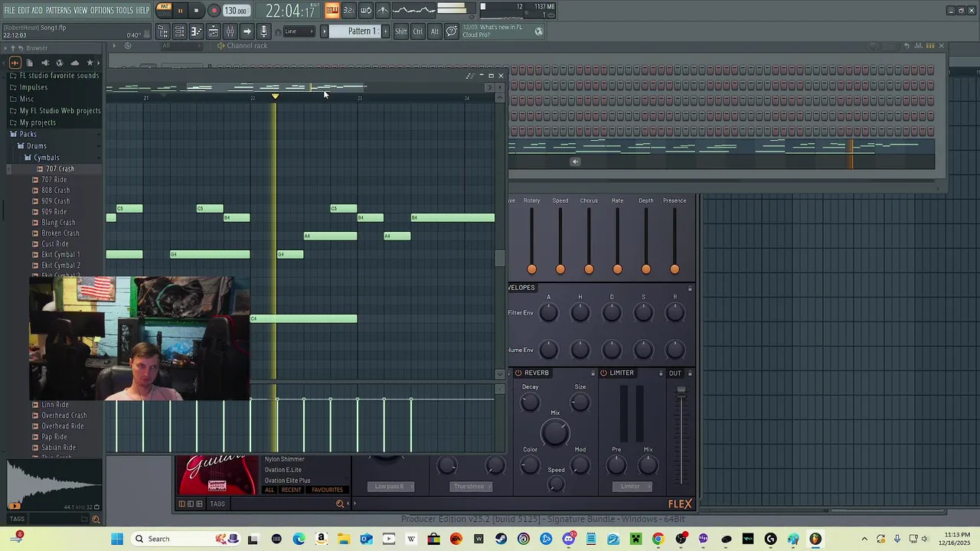This screenshot has width=980, height=551.
Task: Show RECENT presets in FLEX
Action: [x=291, y=490]
